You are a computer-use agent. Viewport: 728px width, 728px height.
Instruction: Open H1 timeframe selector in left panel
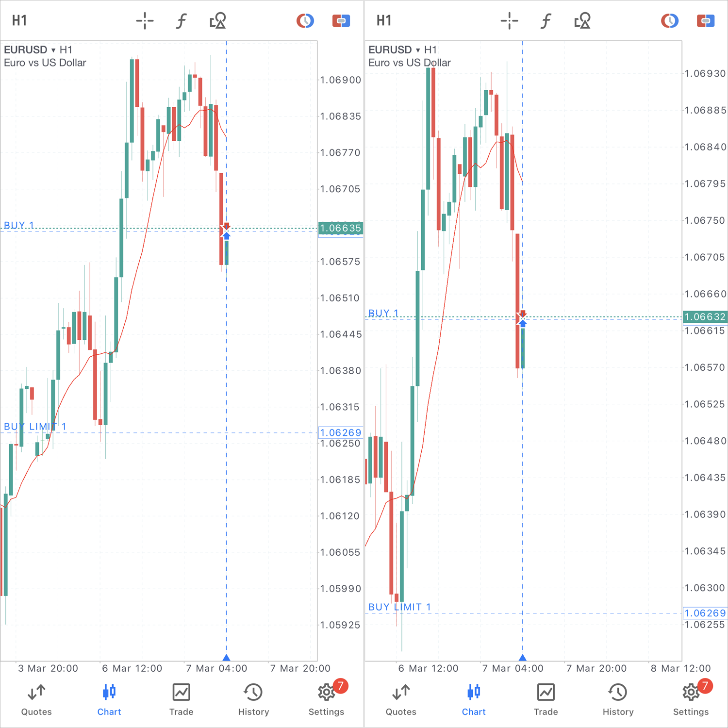[19, 21]
